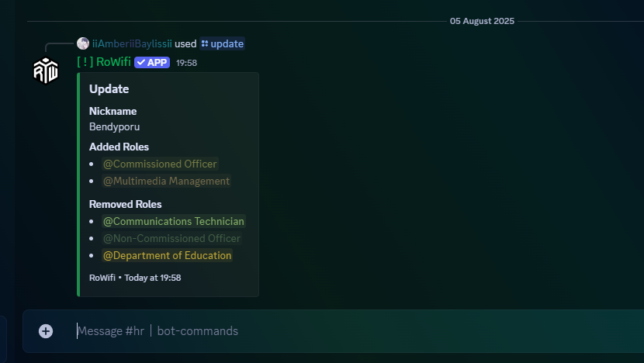
Task: Click the @Communications Technician role mention
Action: pos(173,221)
